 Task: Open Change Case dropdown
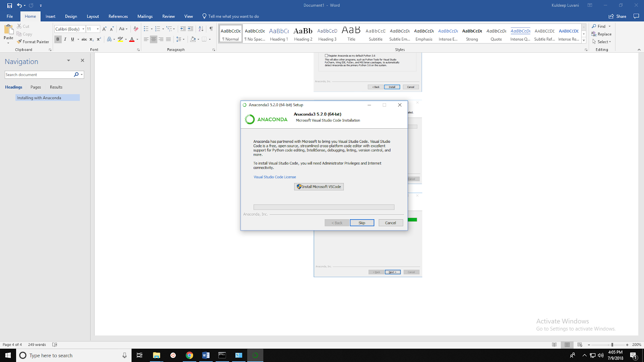click(123, 29)
